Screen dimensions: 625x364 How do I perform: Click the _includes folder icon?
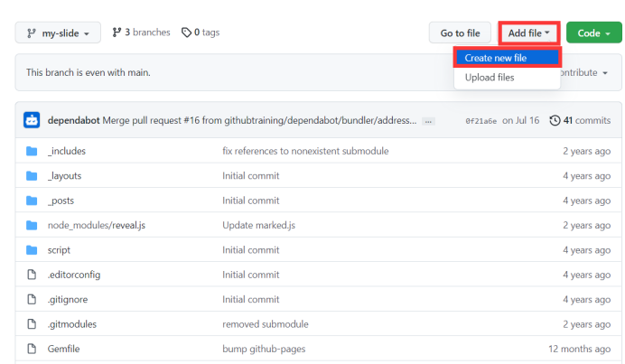(x=32, y=151)
